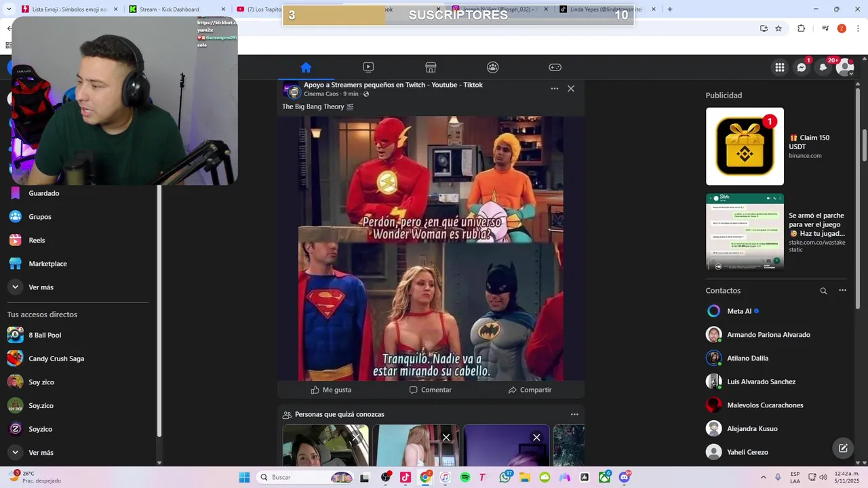Open the group name Apoyo a Streamers pequeños
The image size is (868, 488).
tap(393, 85)
